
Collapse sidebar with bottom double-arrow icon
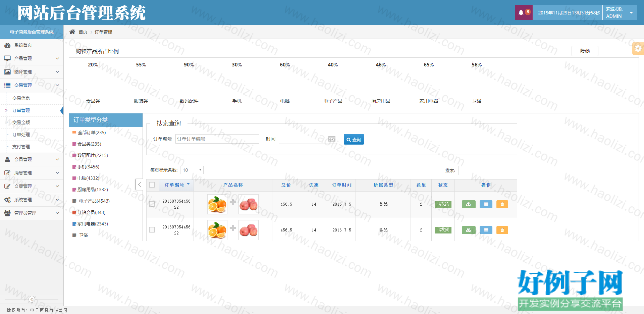click(x=32, y=299)
